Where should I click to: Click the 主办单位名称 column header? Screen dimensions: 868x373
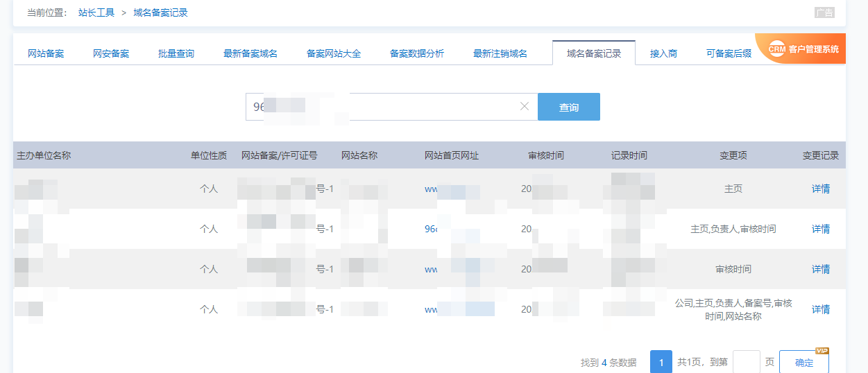[44, 155]
